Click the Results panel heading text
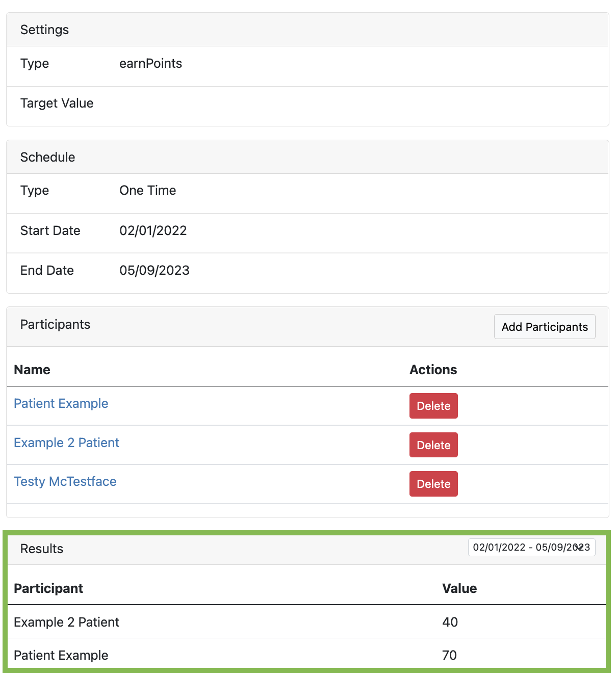This screenshot has height=673, width=616. 42,549
